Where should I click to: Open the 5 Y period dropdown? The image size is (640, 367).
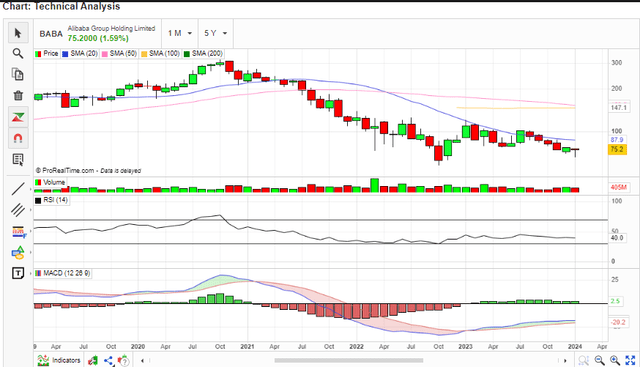click(216, 33)
